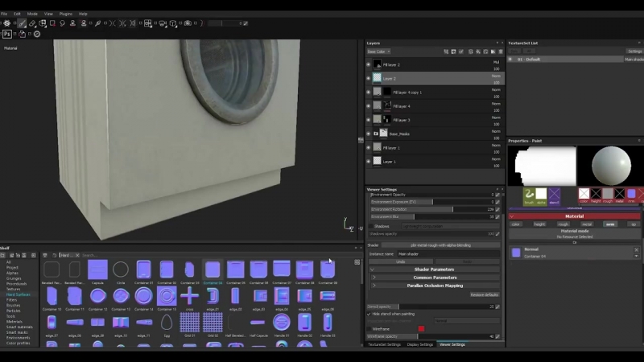Open pbr-metal-rough shader selector

point(440,245)
